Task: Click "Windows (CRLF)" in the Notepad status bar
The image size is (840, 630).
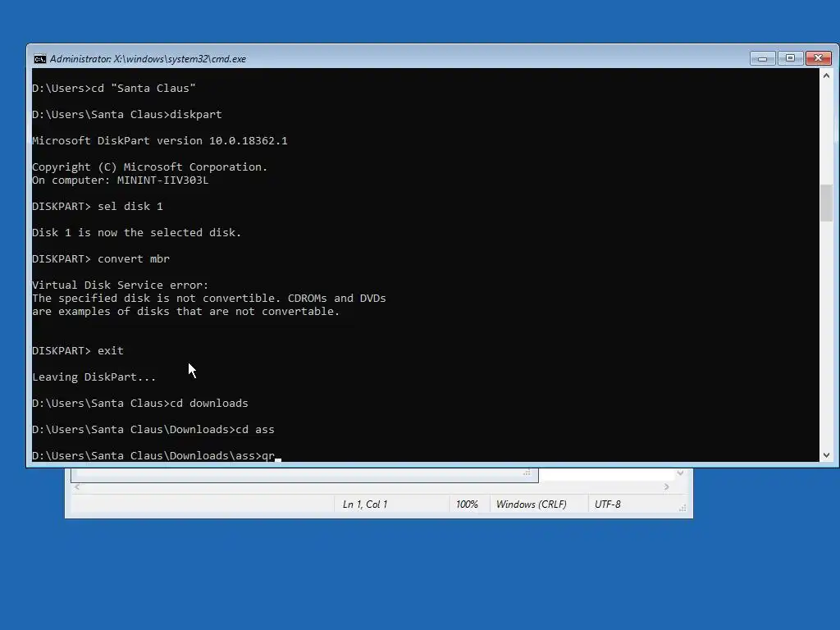Action: point(531,504)
